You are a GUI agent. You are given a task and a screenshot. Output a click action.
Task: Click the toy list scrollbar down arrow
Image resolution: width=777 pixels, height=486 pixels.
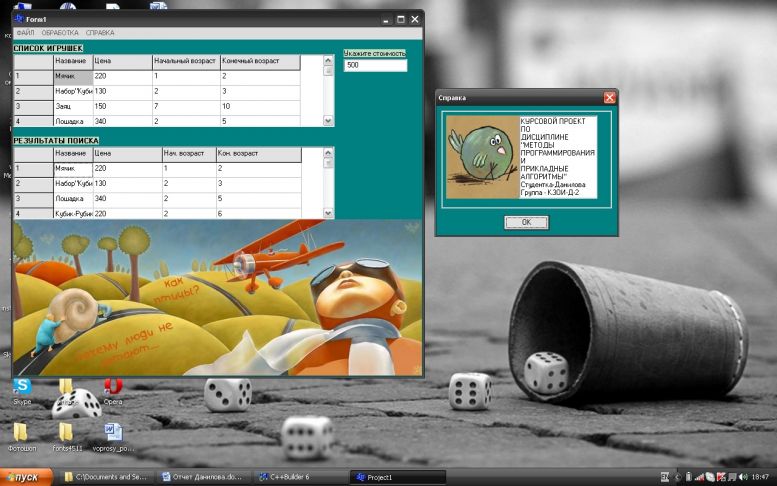point(328,120)
